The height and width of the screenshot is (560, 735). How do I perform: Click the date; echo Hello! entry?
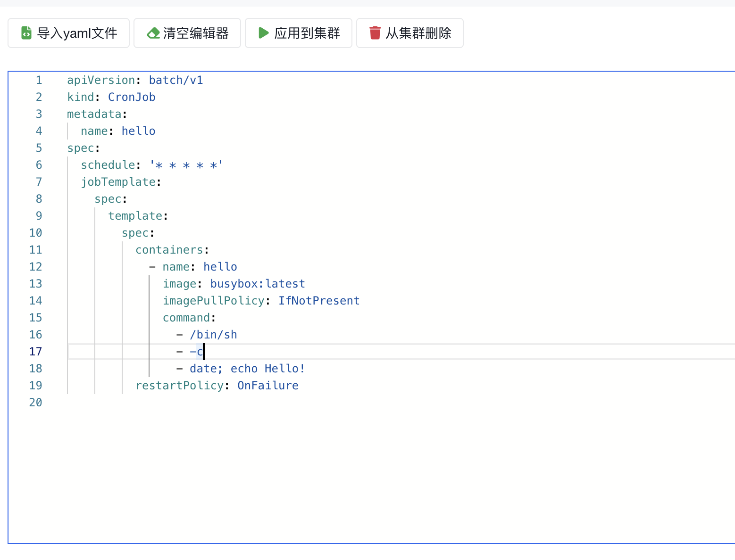[x=248, y=369]
